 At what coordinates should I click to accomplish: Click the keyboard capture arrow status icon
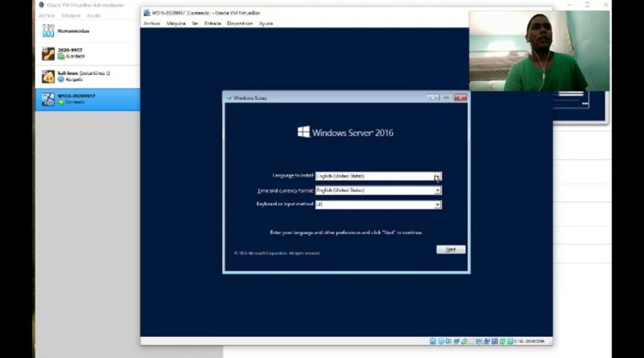click(510, 341)
